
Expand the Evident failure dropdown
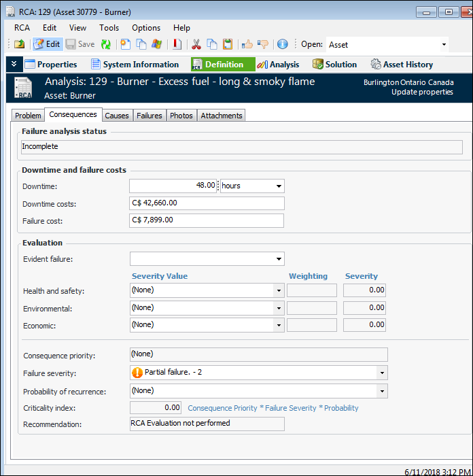[279, 259]
